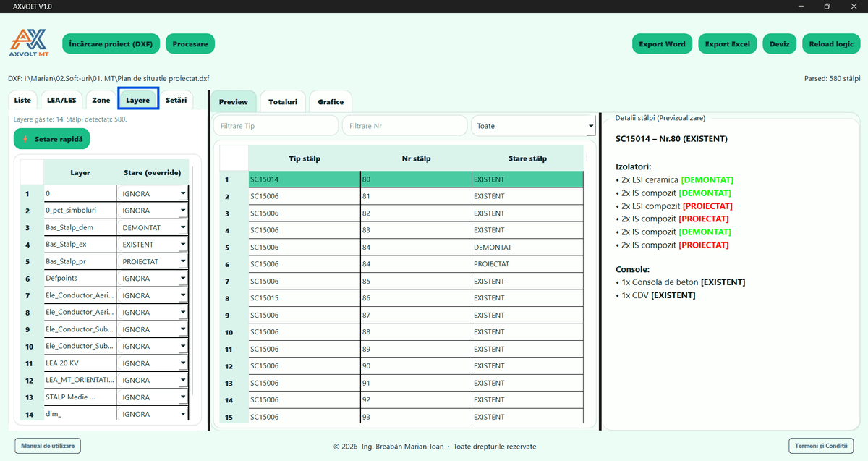Viewport: 868px width, 461px height.
Task: Open the Toate state filter dropdown
Action: click(532, 126)
